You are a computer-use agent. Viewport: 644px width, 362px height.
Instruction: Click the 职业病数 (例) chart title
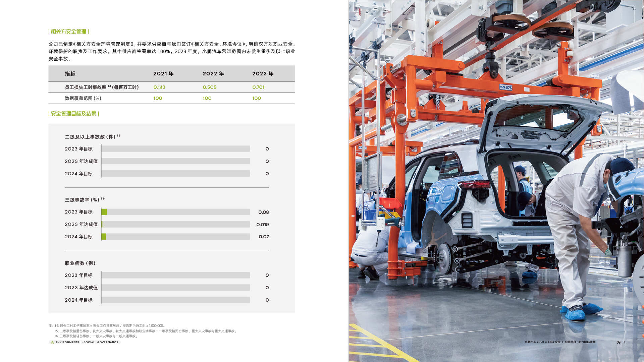(x=80, y=263)
